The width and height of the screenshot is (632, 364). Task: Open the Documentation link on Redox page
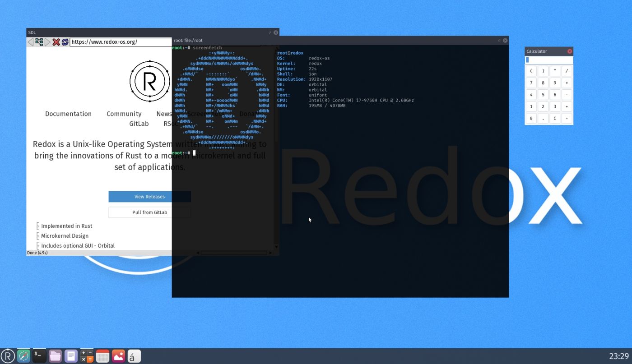[68, 114]
